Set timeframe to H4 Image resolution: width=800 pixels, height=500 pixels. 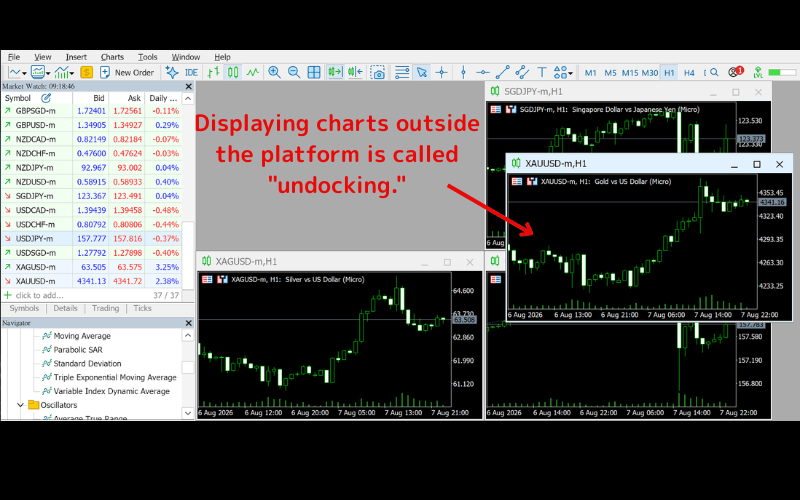pyautogui.click(x=689, y=73)
